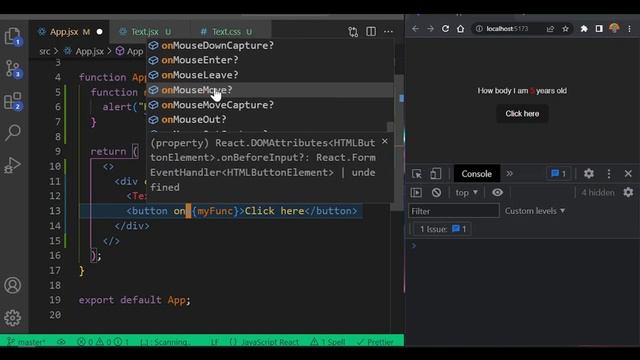Click the 'src' breadcrumb

click(x=45, y=51)
